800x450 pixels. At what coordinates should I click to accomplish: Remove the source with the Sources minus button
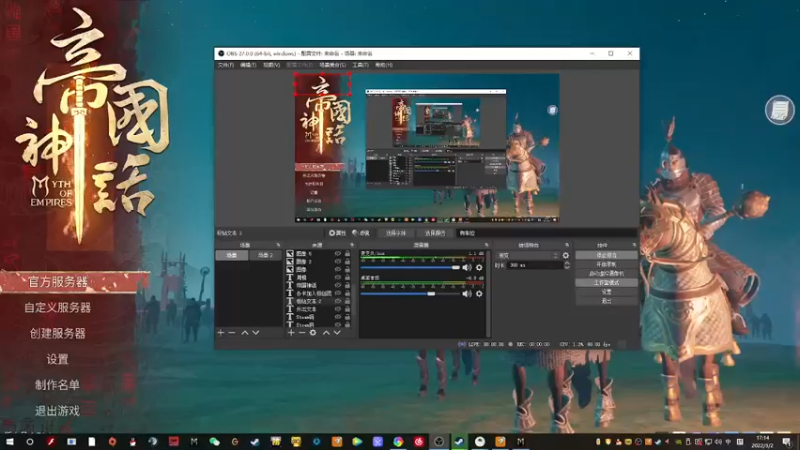click(x=302, y=333)
